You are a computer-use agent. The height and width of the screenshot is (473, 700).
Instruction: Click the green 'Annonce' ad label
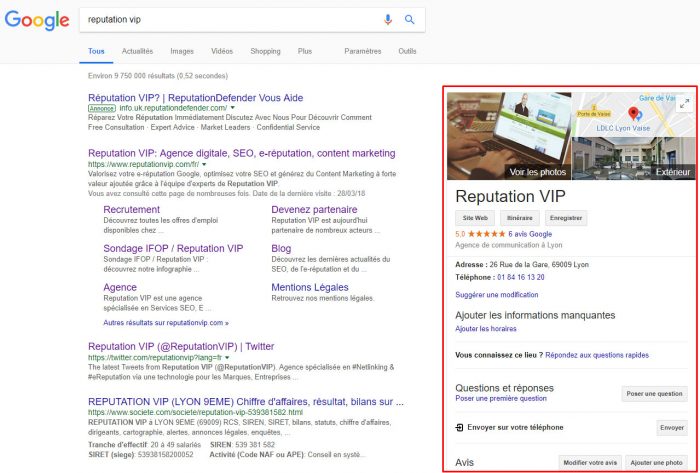[102, 108]
